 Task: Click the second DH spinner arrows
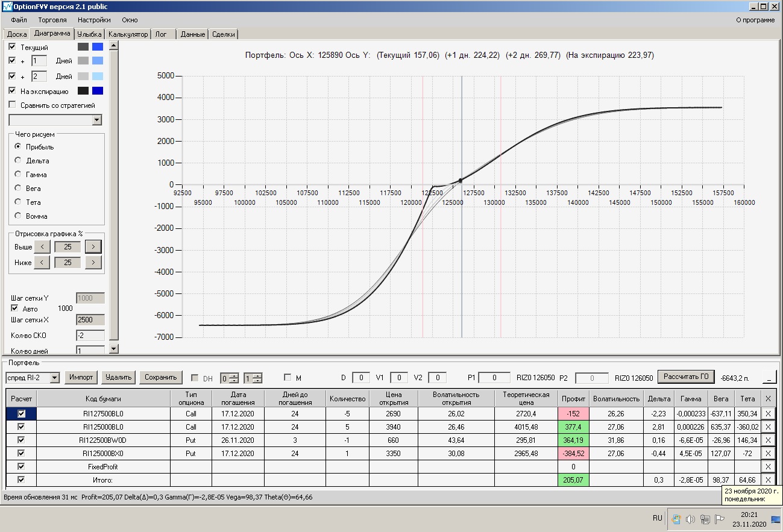pos(257,378)
